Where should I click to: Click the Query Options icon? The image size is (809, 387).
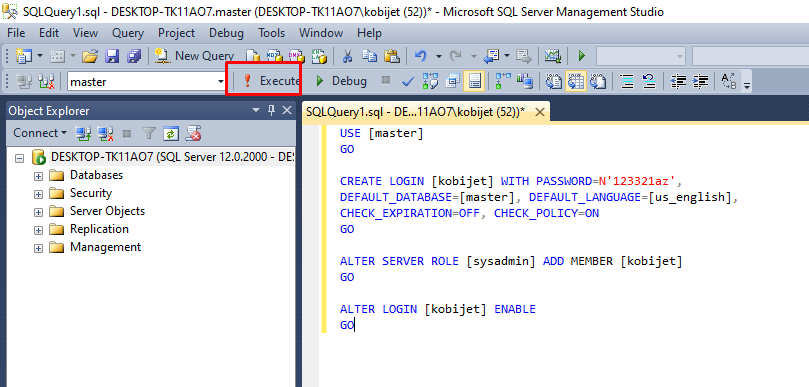452,81
